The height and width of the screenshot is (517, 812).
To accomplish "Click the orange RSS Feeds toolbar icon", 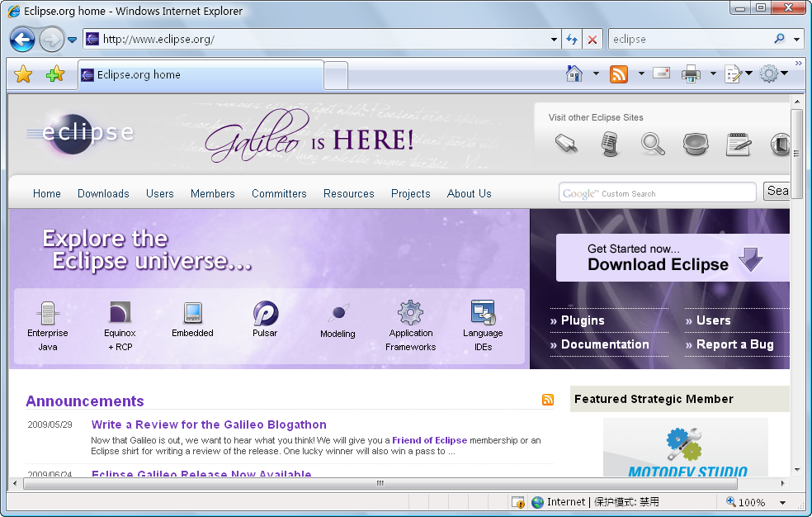I will (619, 74).
